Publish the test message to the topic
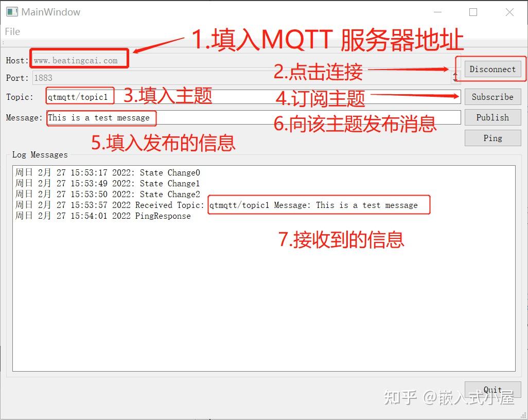 click(x=492, y=117)
